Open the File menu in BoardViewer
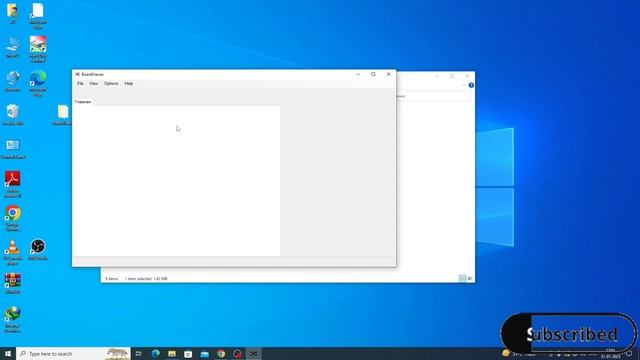Screen dimensions: 640x360 coord(80,83)
